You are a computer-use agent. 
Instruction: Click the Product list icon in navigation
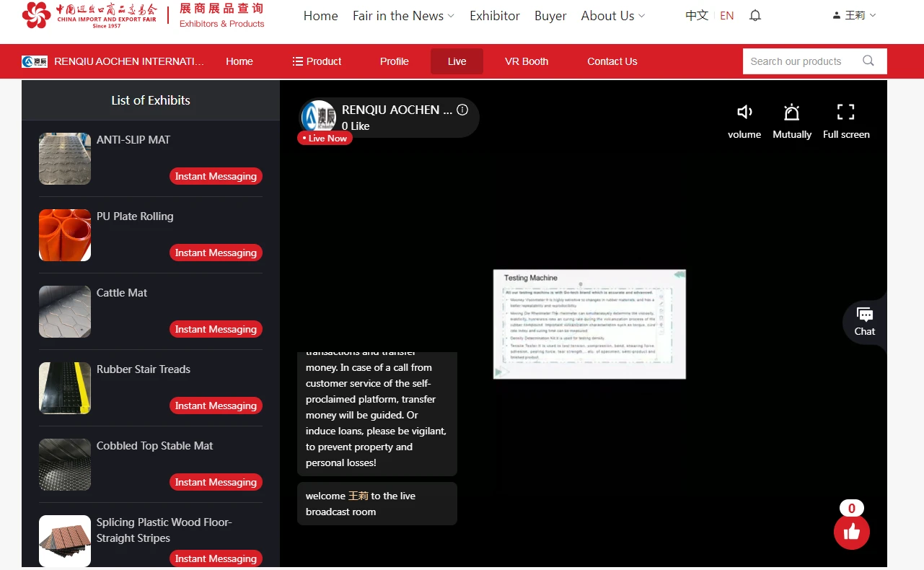coord(297,61)
